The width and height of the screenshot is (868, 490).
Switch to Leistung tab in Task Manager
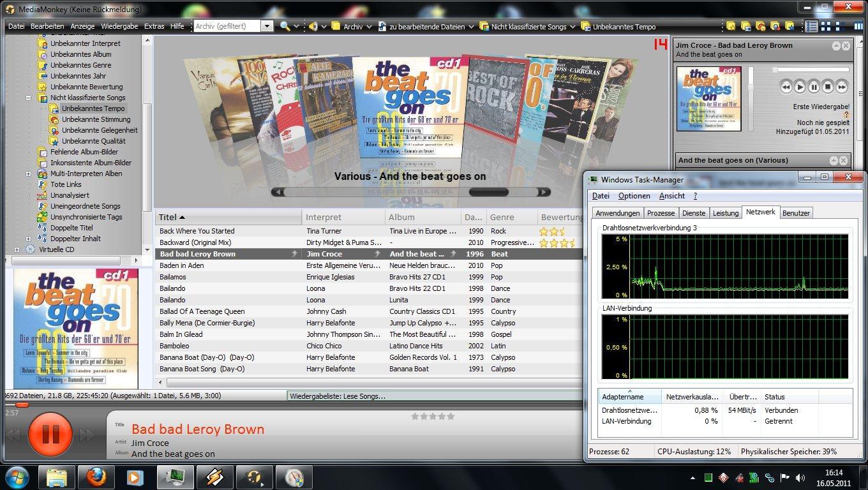pyautogui.click(x=726, y=213)
